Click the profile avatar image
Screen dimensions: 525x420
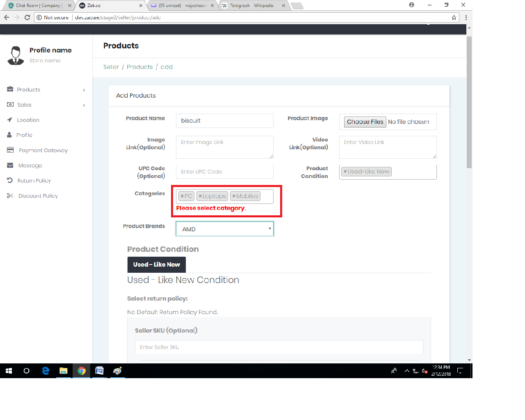coord(16,55)
